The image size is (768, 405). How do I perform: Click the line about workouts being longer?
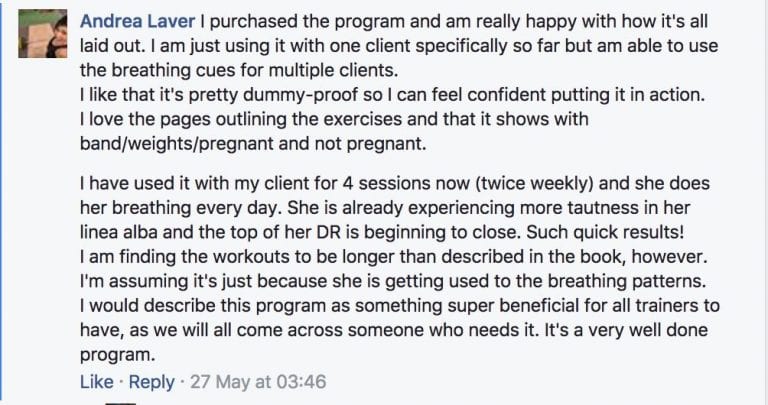click(x=394, y=257)
